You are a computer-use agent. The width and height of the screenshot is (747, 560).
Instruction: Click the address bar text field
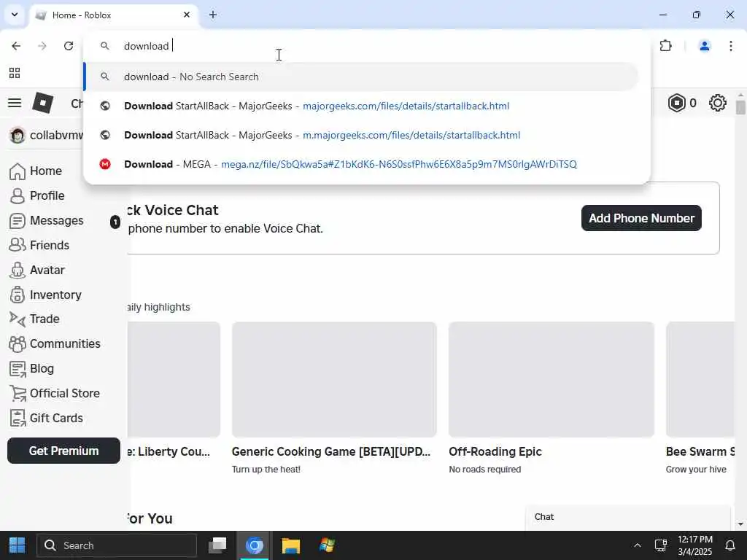coord(367,46)
